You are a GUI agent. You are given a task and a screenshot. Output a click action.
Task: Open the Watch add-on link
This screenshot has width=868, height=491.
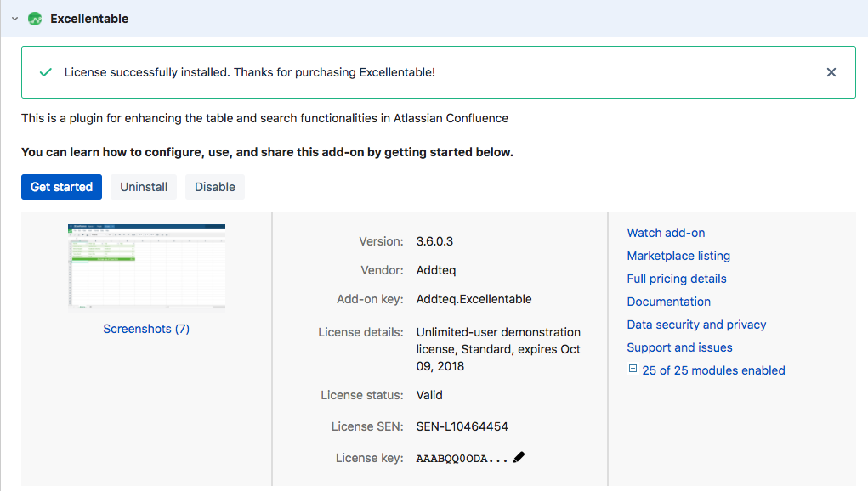point(666,233)
